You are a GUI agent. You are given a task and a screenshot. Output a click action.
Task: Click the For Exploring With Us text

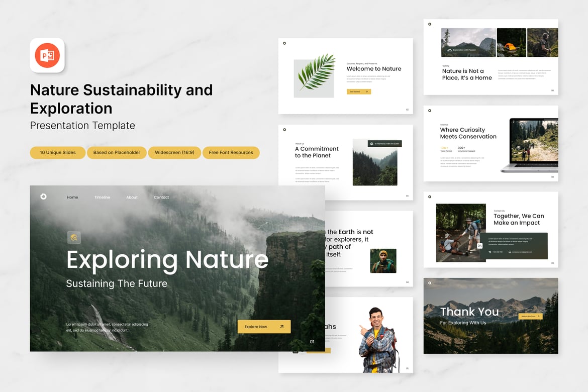tap(463, 323)
